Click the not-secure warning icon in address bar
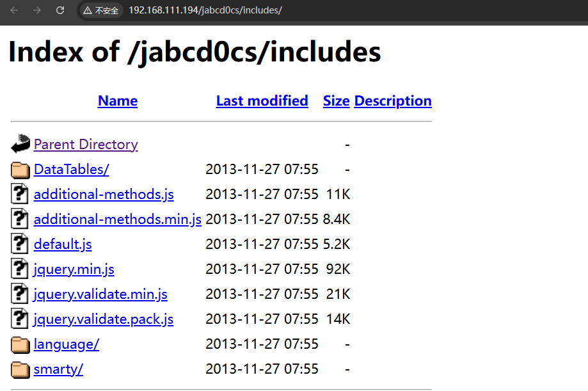The width and height of the screenshot is (588, 391). (88, 11)
